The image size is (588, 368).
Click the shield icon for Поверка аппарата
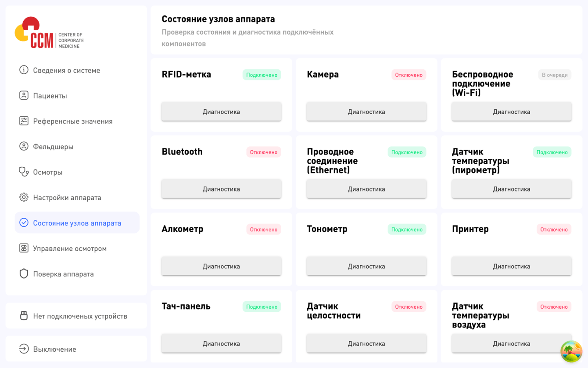(x=24, y=274)
